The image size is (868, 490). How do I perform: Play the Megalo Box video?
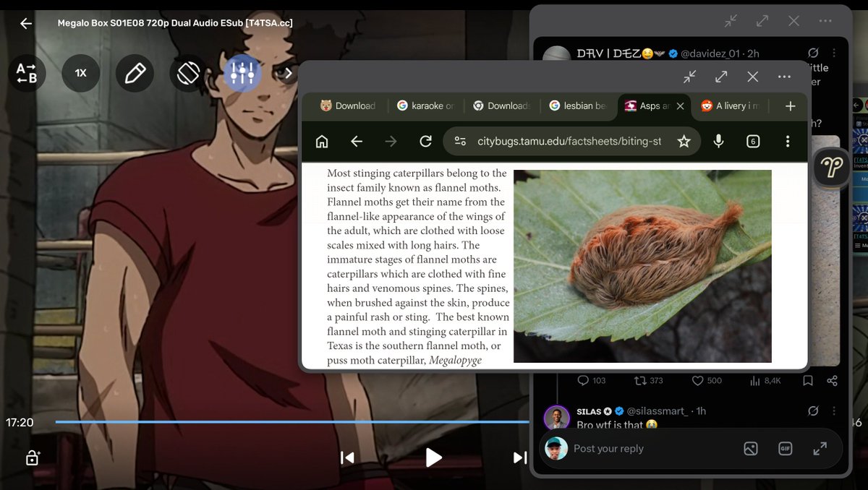(x=433, y=457)
